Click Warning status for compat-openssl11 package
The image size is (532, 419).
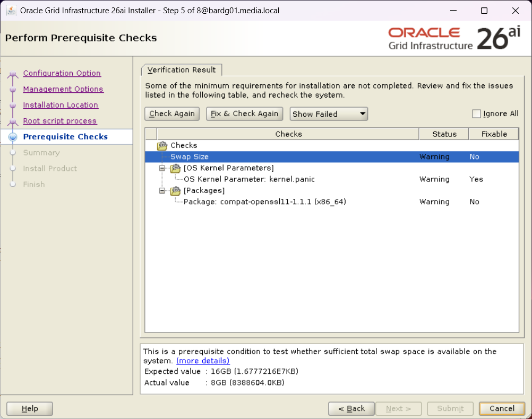click(434, 202)
